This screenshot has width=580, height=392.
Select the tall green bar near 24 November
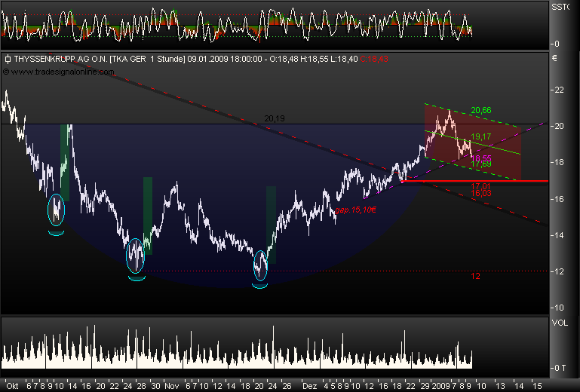271,224
